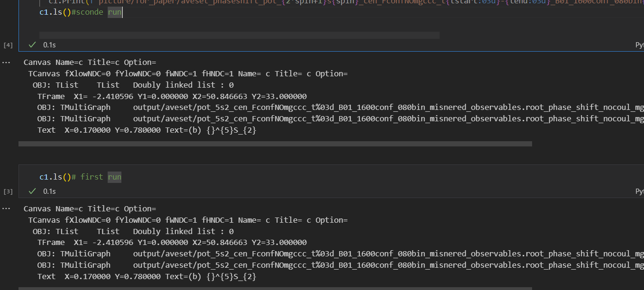The image size is (644, 290).
Task: Open more actions for first run output
Action: pos(6,208)
